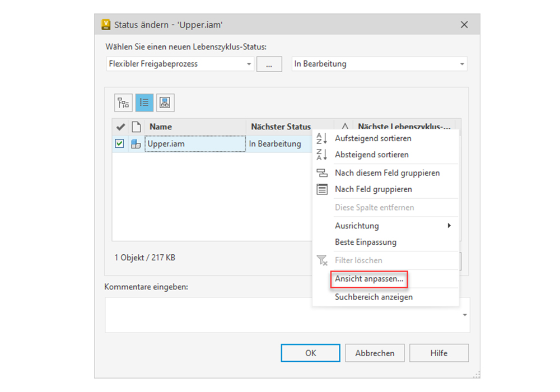Click into the Kommentare eingeben text field
The height and width of the screenshot is (392, 560).
(283, 315)
